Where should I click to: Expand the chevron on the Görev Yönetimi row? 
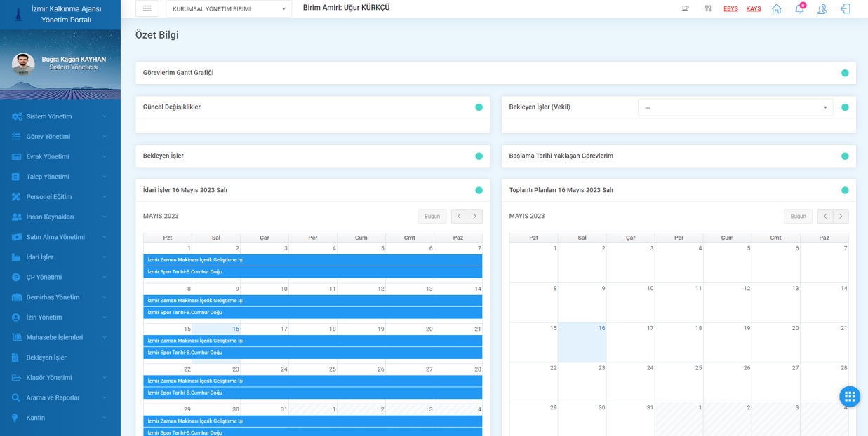(105, 137)
